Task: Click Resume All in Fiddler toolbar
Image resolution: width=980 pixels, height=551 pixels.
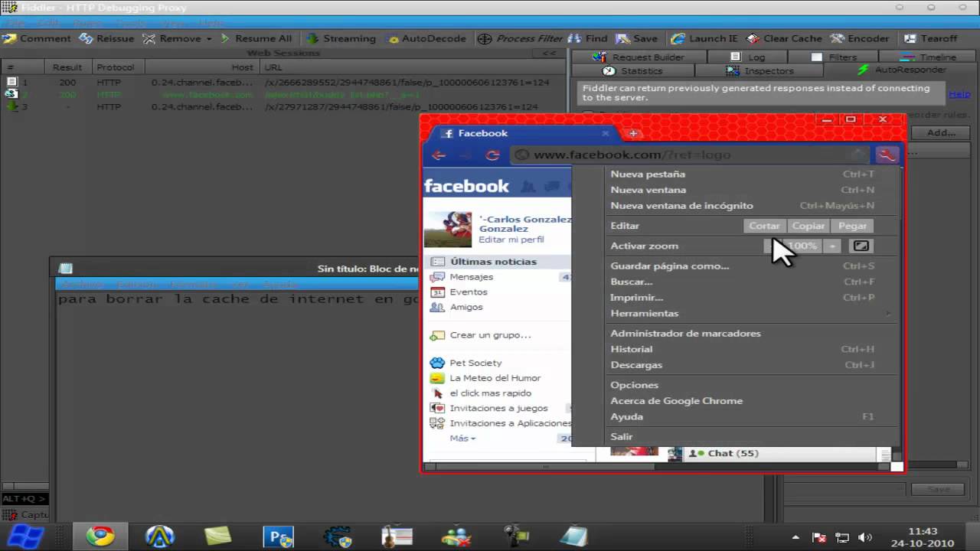Action: tap(256, 38)
